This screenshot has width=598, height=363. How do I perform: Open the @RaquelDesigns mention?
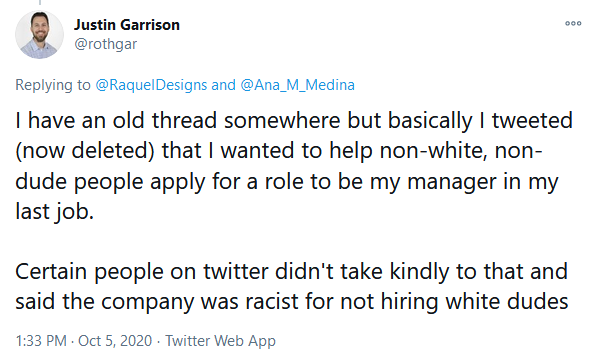click(x=151, y=85)
